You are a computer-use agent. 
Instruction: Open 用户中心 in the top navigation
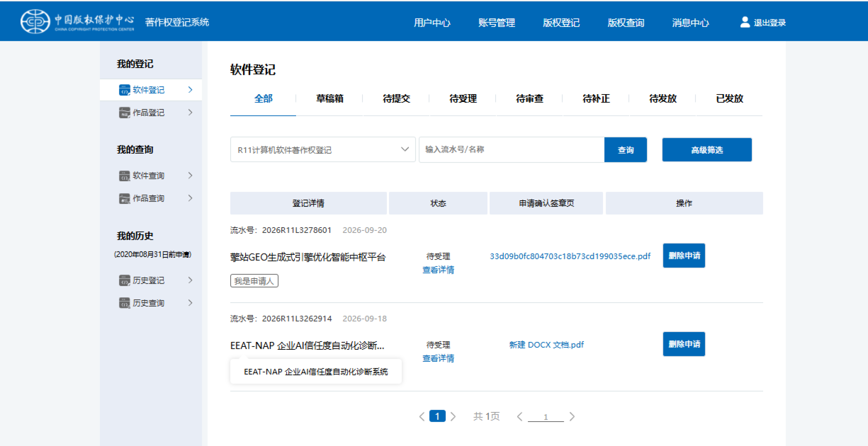432,23
